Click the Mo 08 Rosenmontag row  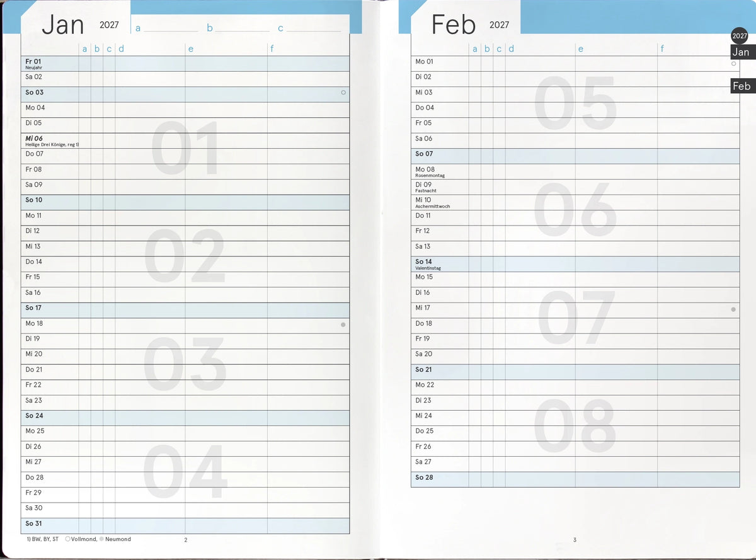coord(575,171)
